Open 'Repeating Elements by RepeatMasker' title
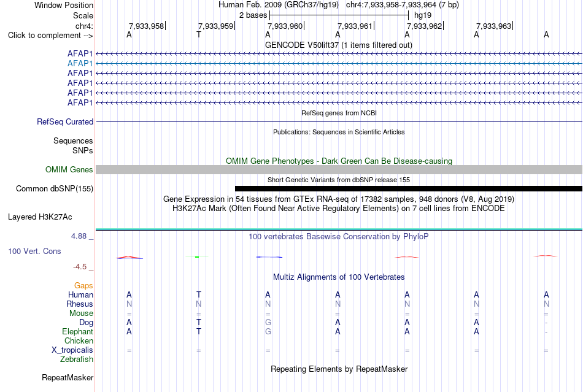 pyautogui.click(x=339, y=369)
